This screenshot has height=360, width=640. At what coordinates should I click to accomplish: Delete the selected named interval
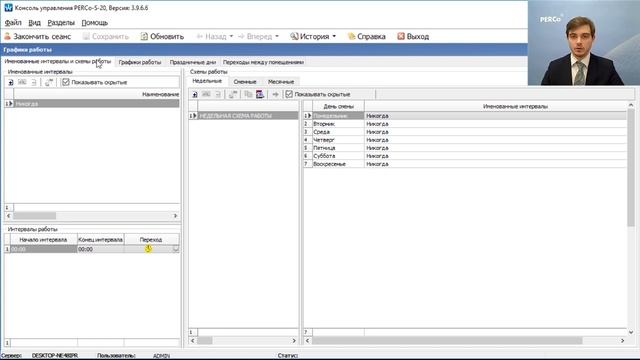[x=34, y=82]
